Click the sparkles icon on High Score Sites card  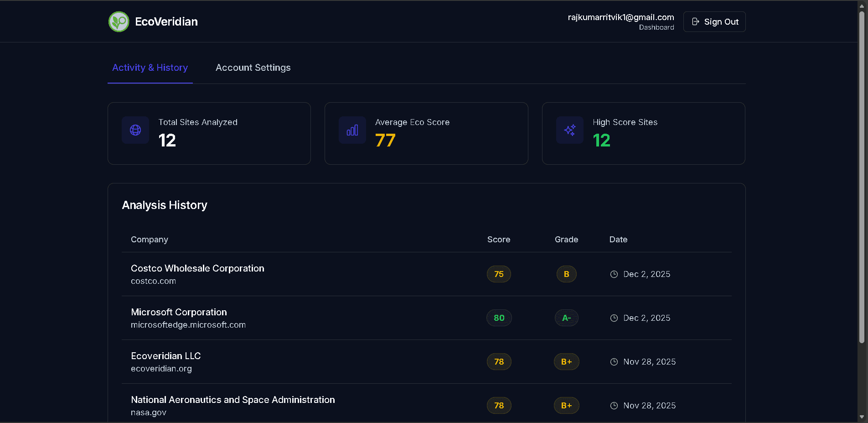coord(569,130)
